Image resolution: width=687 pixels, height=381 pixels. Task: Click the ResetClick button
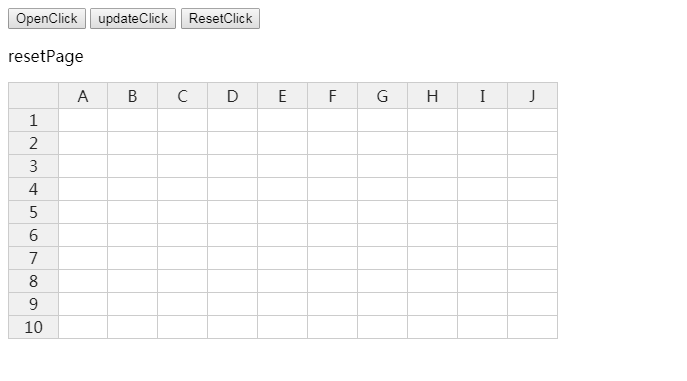click(220, 18)
